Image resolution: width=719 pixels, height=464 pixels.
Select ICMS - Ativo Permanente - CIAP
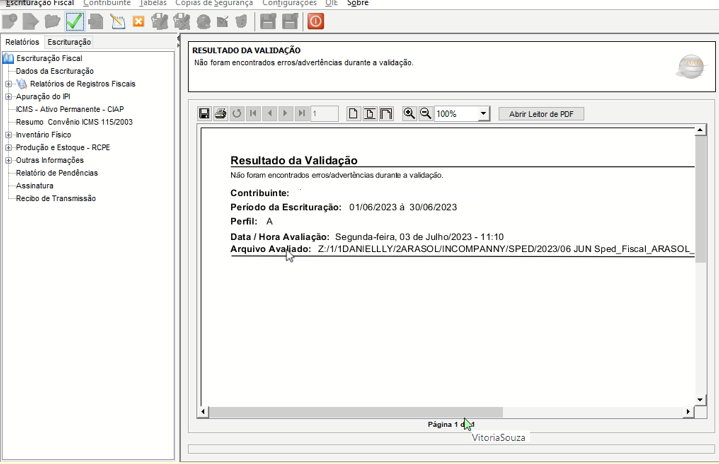(70, 109)
